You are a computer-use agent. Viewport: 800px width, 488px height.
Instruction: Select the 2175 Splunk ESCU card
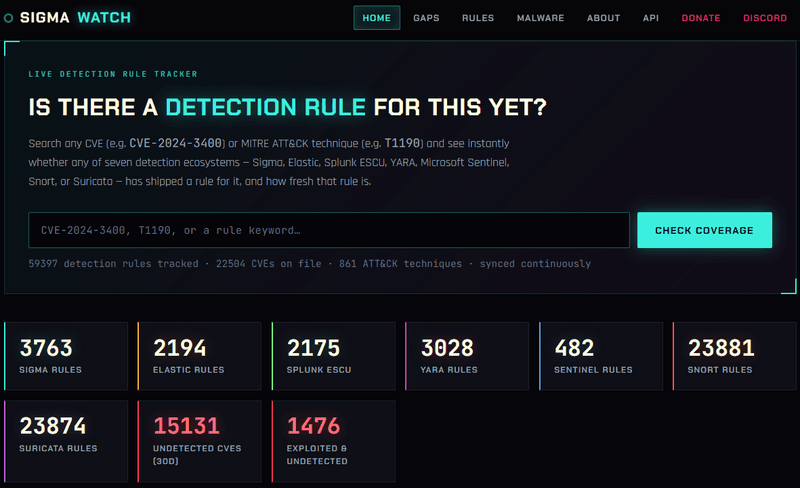[333, 356]
